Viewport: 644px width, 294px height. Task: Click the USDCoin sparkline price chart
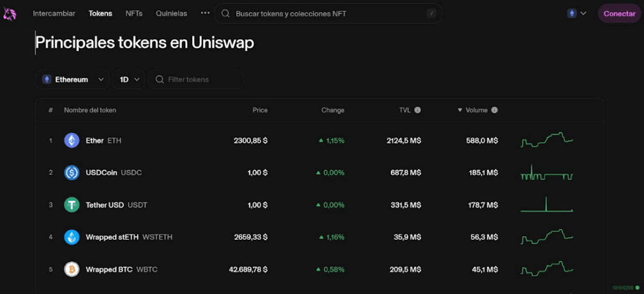click(x=547, y=173)
